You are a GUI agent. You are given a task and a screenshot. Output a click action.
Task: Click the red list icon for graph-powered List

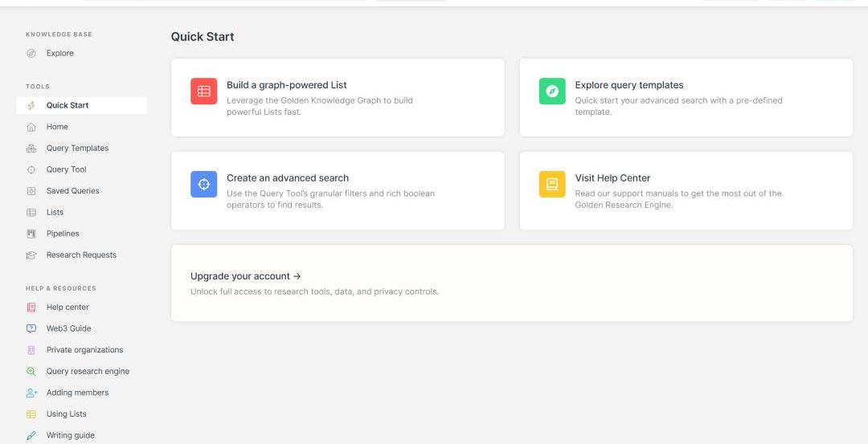[203, 92]
